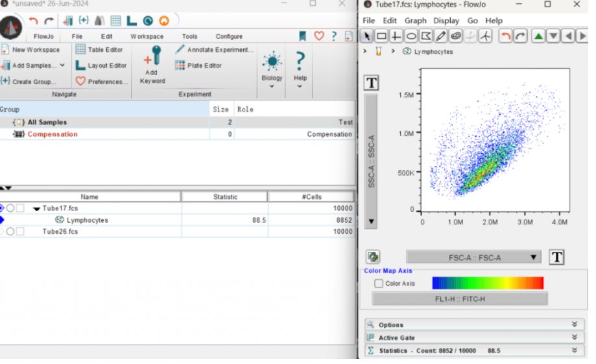The height and width of the screenshot is (364, 596).
Task: Click the X-axis T transform button
Action: point(557,257)
